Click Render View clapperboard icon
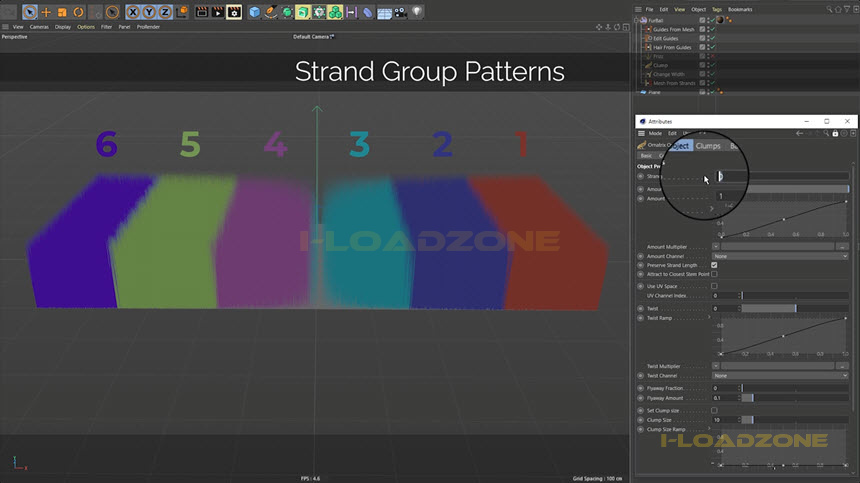 [x=202, y=12]
